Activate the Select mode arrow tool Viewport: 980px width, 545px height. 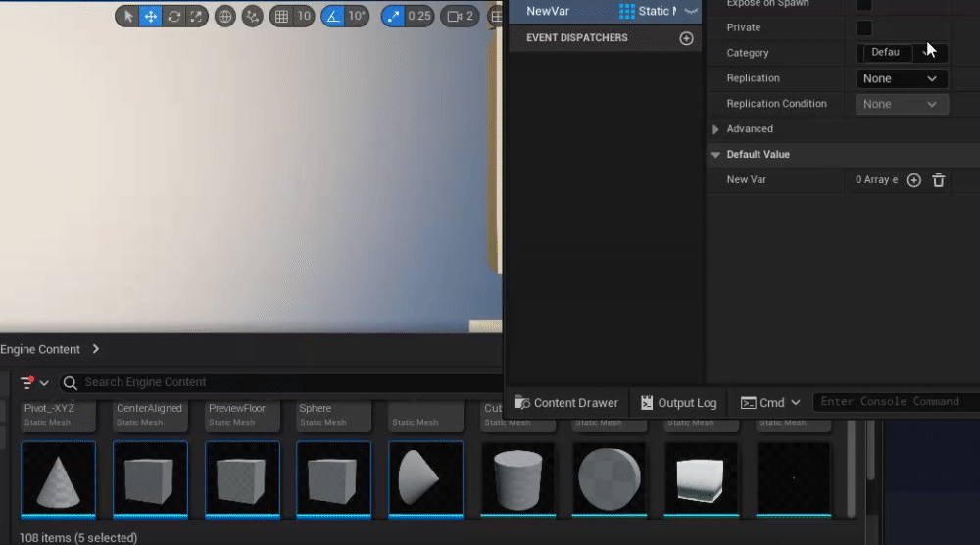tap(128, 17)
